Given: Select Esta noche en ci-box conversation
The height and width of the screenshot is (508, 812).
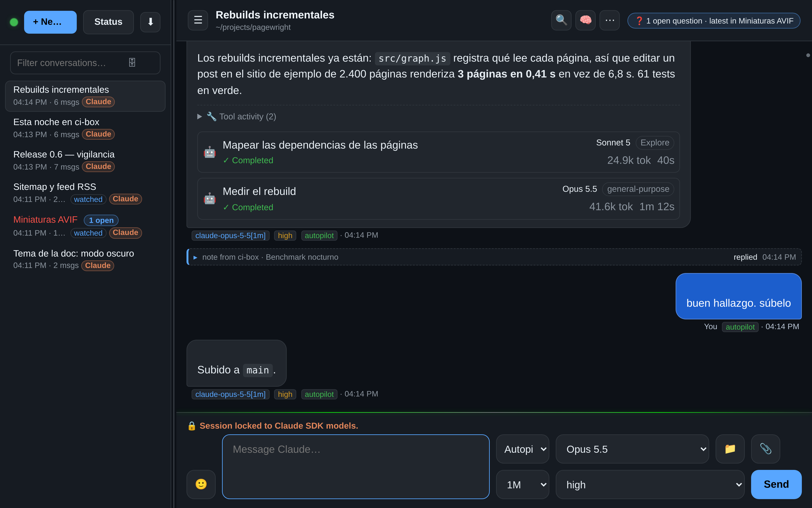Looking at the screenshot, I should (85, 128).
